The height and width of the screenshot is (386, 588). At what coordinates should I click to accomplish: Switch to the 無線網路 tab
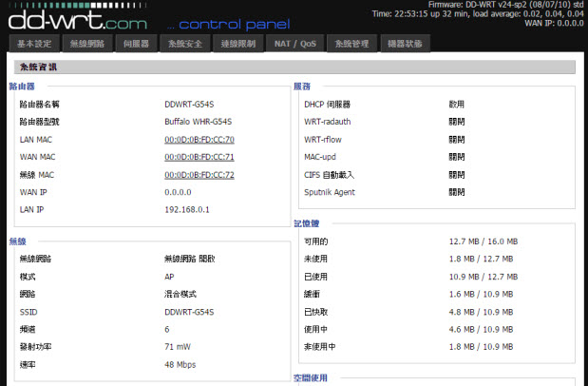[x=87, y=44]
